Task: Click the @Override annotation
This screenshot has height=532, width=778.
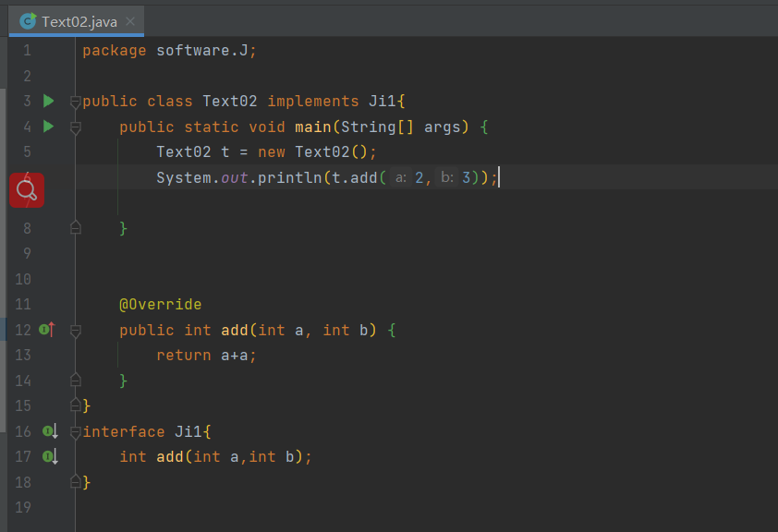Action: [x=160, y=304]
